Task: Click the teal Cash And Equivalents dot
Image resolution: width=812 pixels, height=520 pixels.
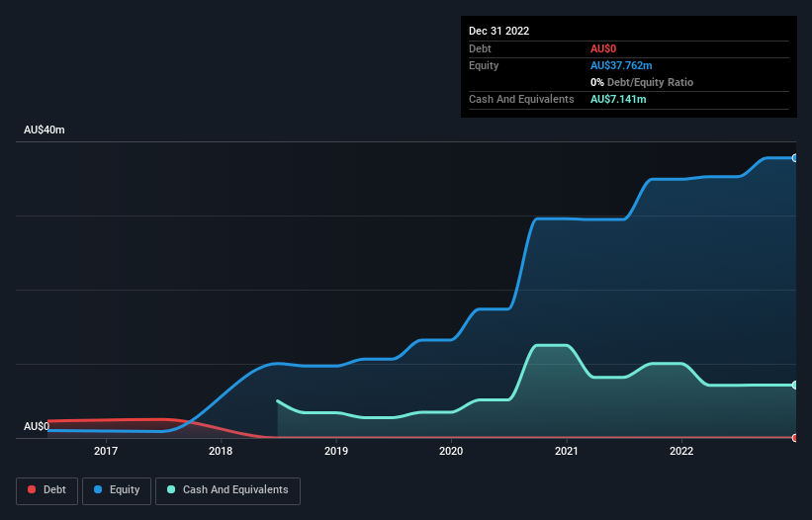Action: [x=171, y=489]
